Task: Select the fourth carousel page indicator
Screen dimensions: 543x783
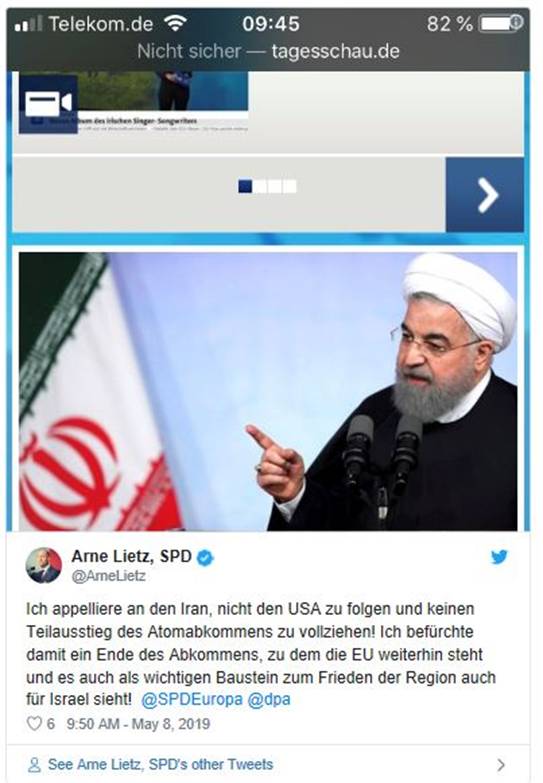Action: (x=290, y=186)
